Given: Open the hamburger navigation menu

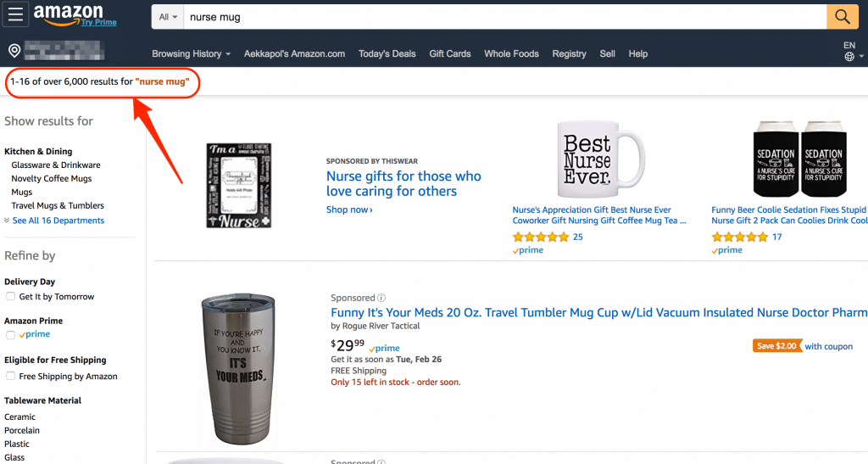Looking at the screenshot, I should (x=16, y=15).
